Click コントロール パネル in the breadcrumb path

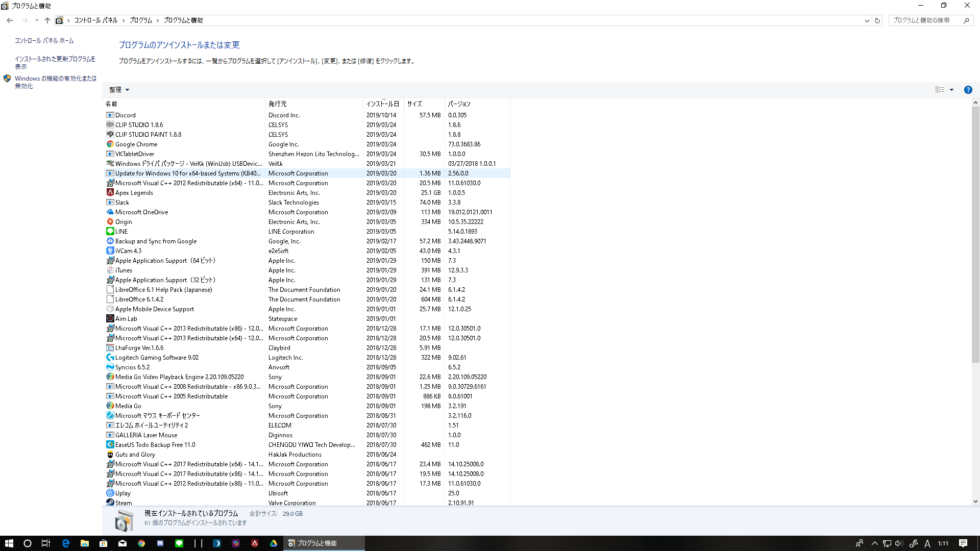click(x=96, y=20)
